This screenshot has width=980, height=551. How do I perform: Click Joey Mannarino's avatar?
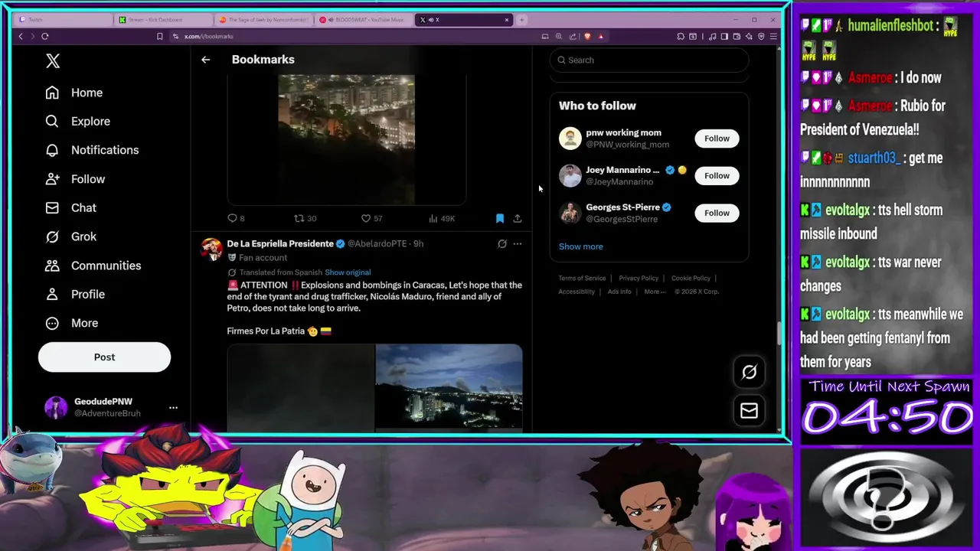click(570, 176)
